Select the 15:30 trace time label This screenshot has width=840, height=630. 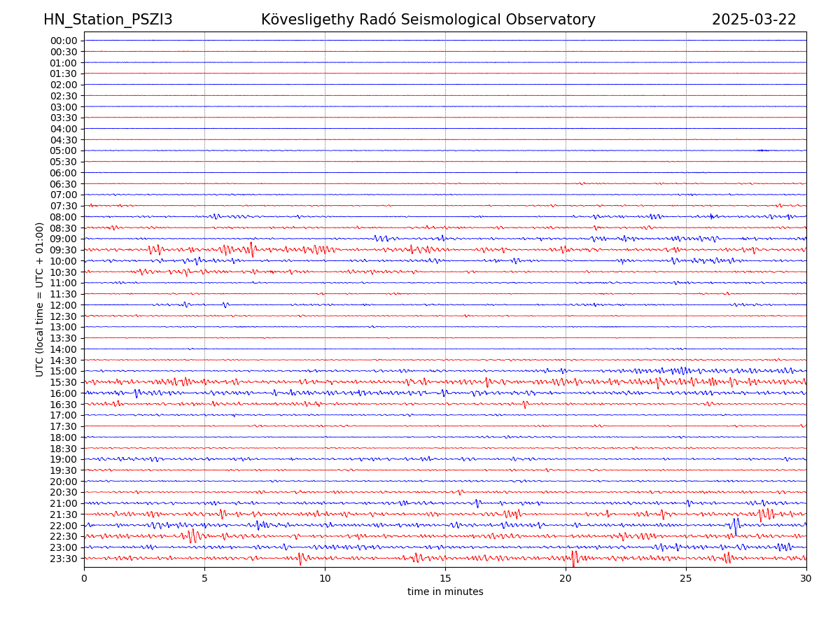point(64,382)
